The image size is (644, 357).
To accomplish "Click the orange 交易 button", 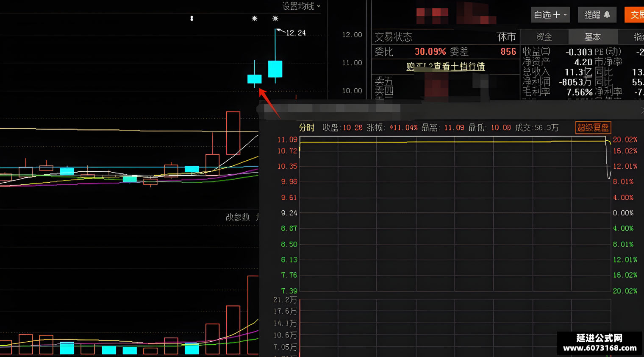I will [634, 15].
